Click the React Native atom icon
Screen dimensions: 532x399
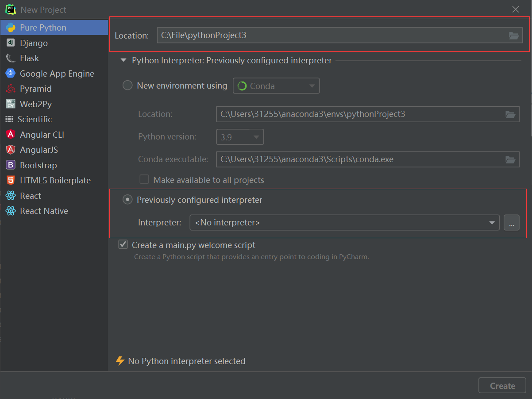coord(11,211)
